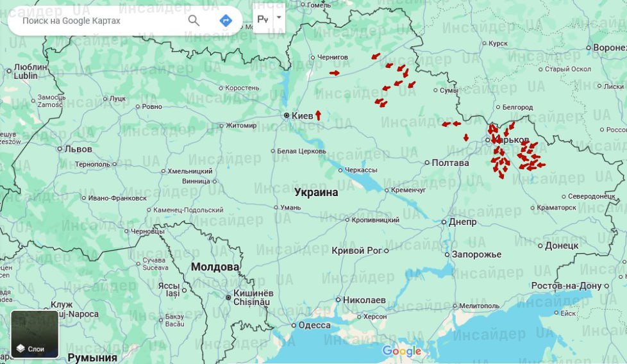Expand the input tools dropdown arrow
This screenshot has height=364, width=627.
(279, 19)
